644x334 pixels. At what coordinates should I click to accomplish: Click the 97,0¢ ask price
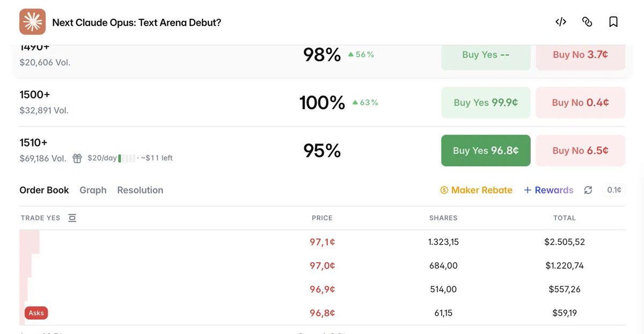[323, 266]
